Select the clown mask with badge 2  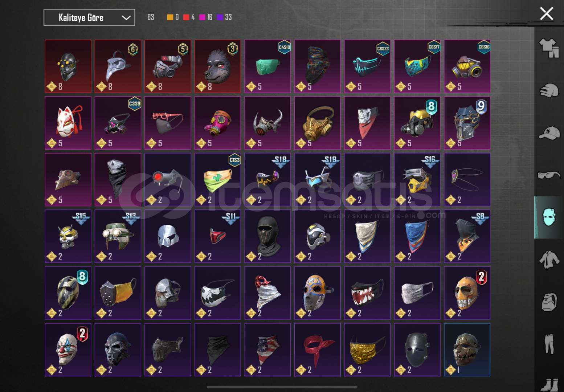68,350
